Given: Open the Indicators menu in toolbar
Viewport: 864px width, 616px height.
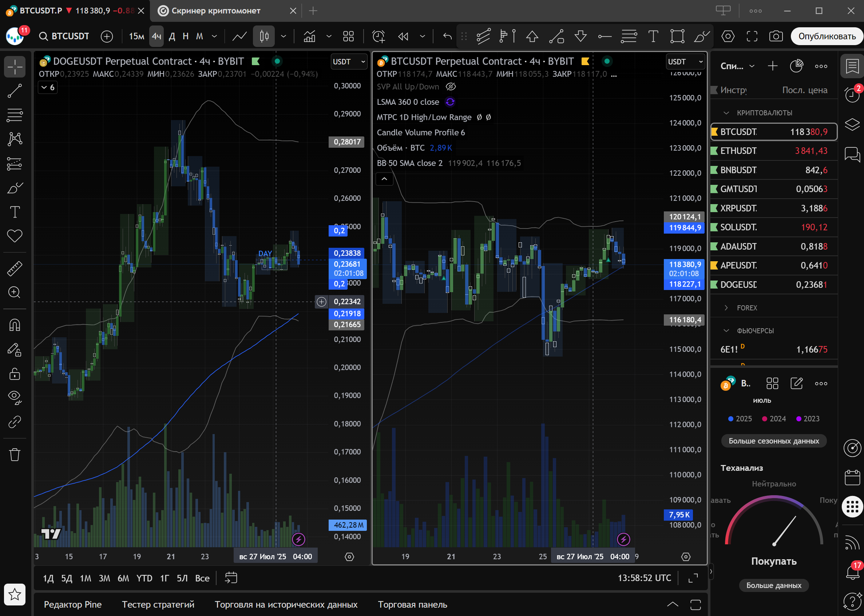Looking at the screenshot, I should click(309, 36).
